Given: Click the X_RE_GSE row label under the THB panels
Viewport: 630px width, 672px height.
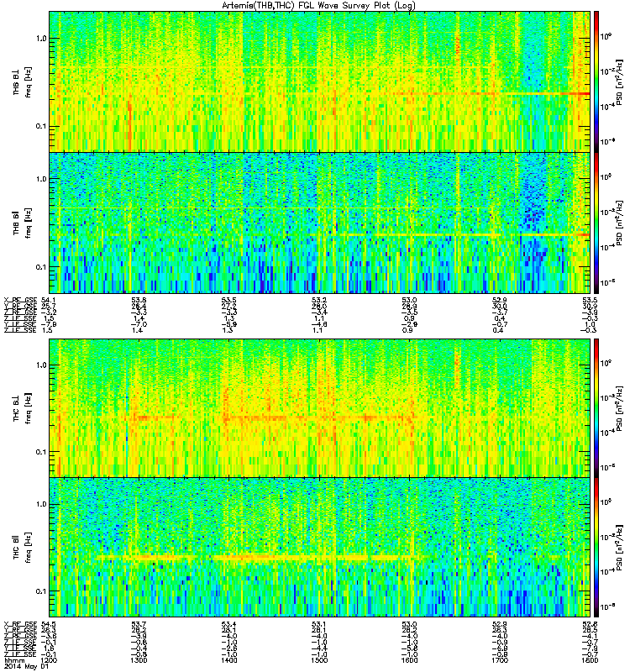Looking at the screenshot, I should 20,300.
